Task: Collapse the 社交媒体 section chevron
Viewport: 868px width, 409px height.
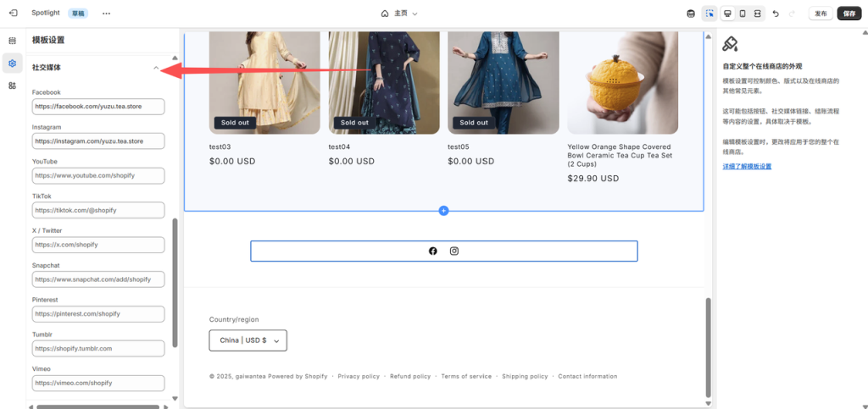Action: pos(156,68)
